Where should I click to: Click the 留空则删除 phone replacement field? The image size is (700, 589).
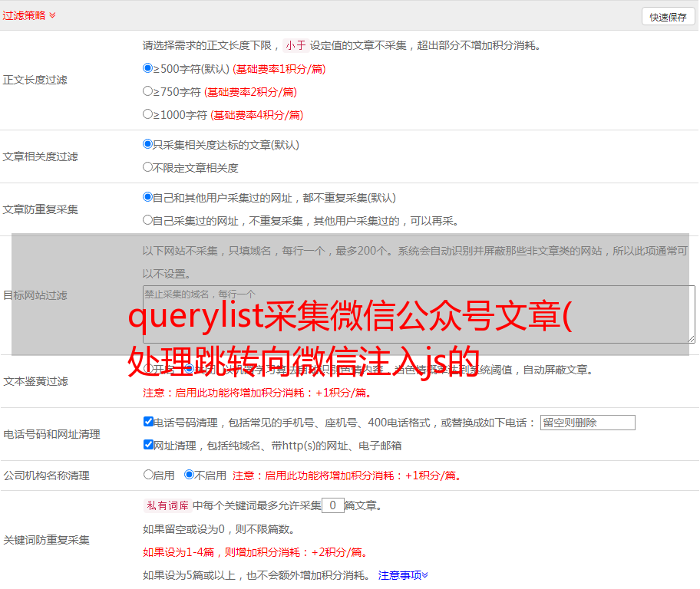[x=587, y=423]
